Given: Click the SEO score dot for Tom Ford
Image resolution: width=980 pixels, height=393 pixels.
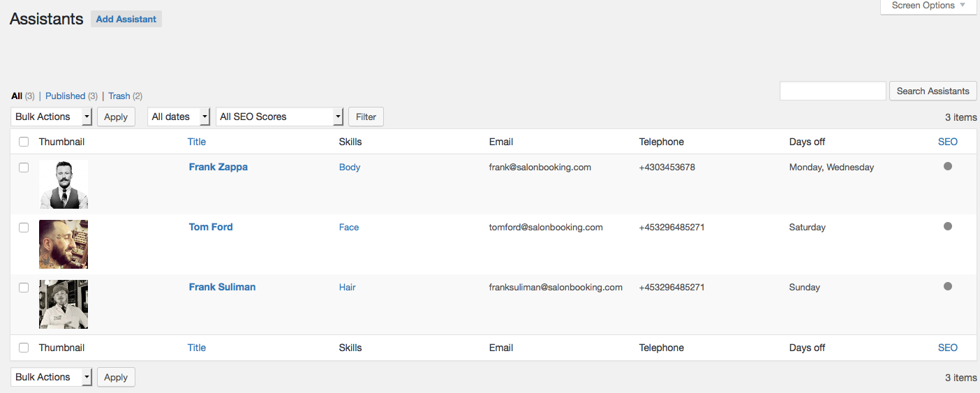Looking at the screenshot, I should tap(947, 226).
